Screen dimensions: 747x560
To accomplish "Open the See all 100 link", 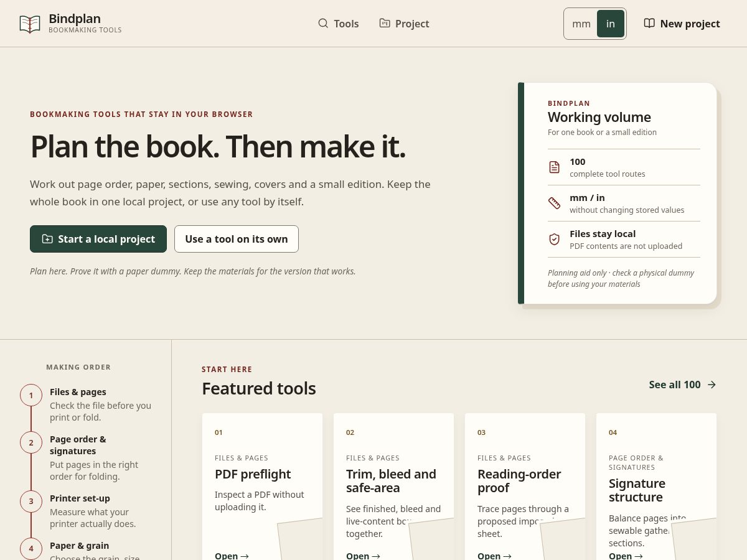I will [682, 385].
